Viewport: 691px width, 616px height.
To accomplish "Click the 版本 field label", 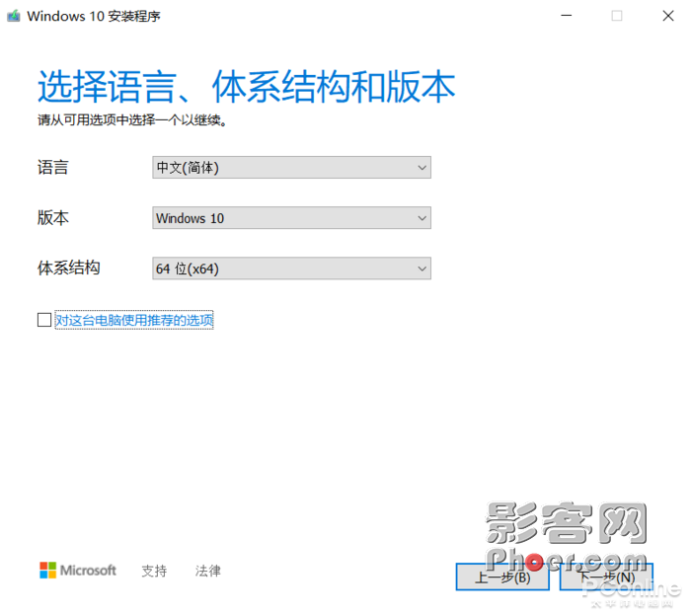I will 53,217.
